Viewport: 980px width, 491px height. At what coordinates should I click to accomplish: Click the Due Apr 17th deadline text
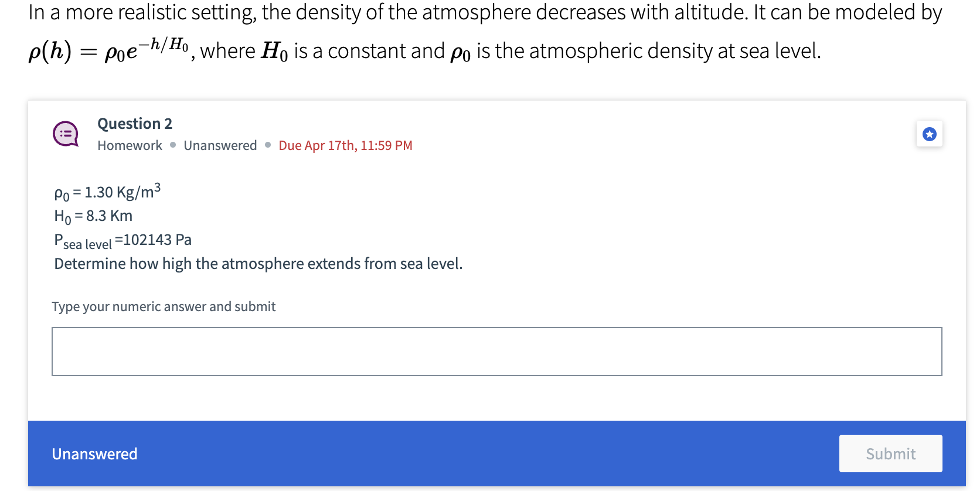pos(345,145)
